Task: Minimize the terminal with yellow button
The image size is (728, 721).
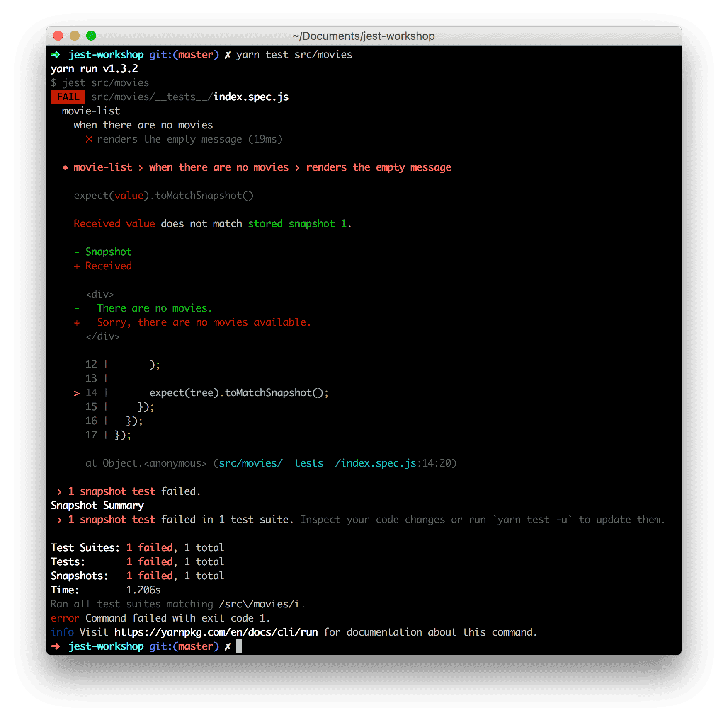Action: pos(75,36)
